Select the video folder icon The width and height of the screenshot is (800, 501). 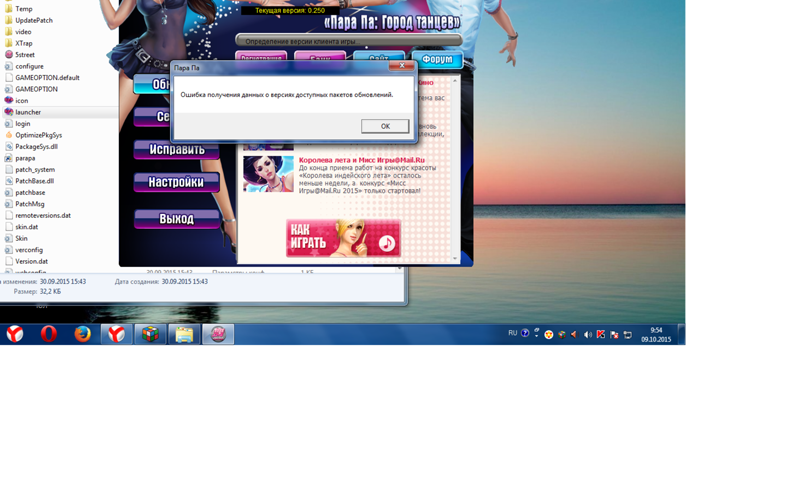tap(9, 32)
